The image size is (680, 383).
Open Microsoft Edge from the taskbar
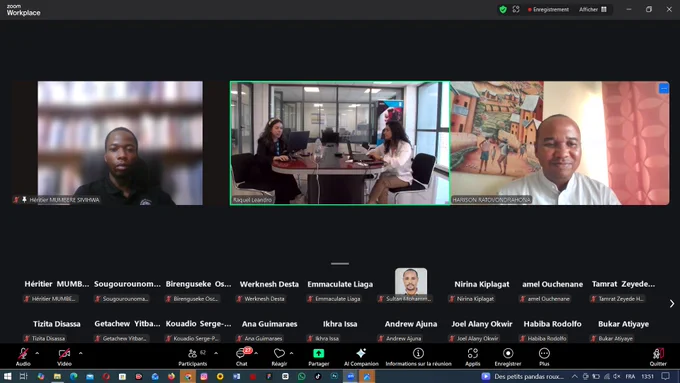tap(73, 376)
